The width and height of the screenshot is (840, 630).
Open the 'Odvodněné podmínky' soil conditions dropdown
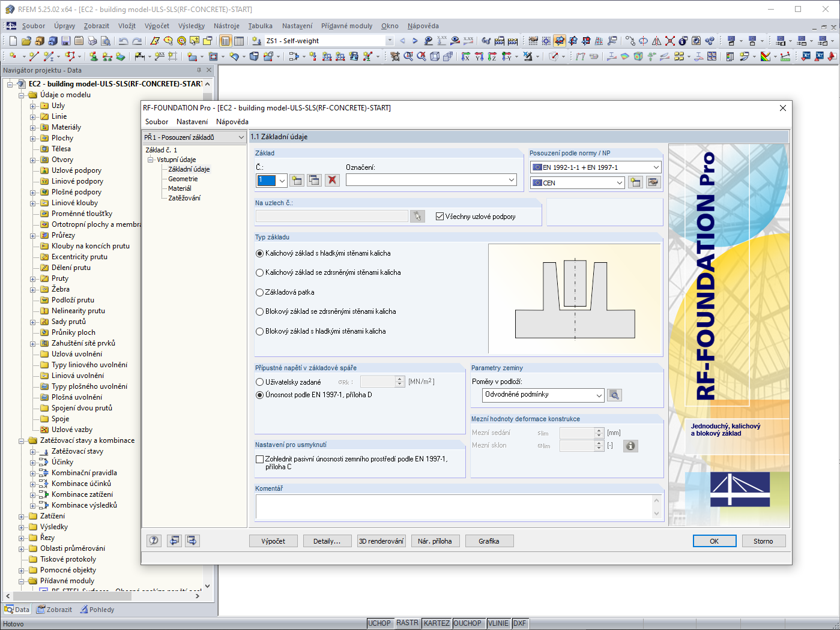tap(599, 395)
